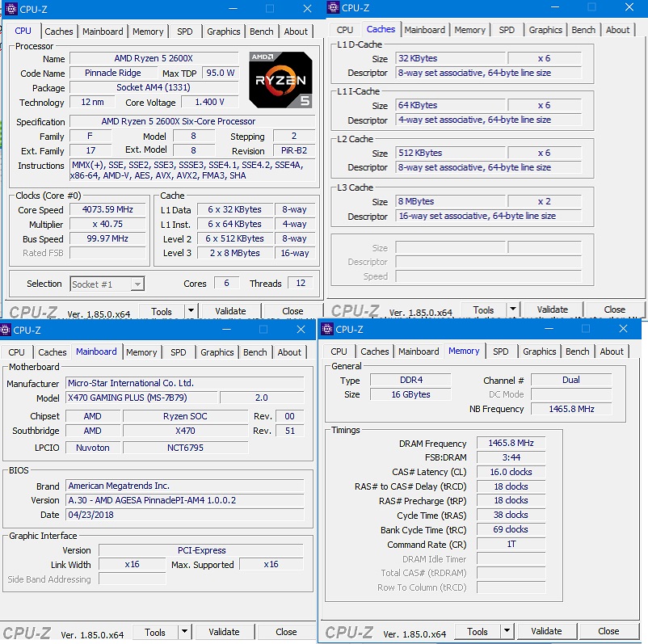Viewport: 648px width, 644px height.
Task: Open Tools dropdown arrow in CPU window
Action: 191,310
